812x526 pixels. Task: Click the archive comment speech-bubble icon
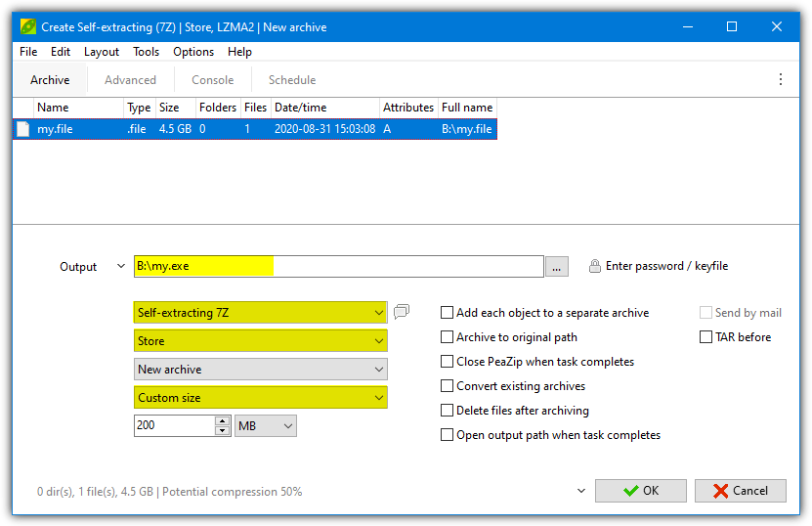pos(402,312)
